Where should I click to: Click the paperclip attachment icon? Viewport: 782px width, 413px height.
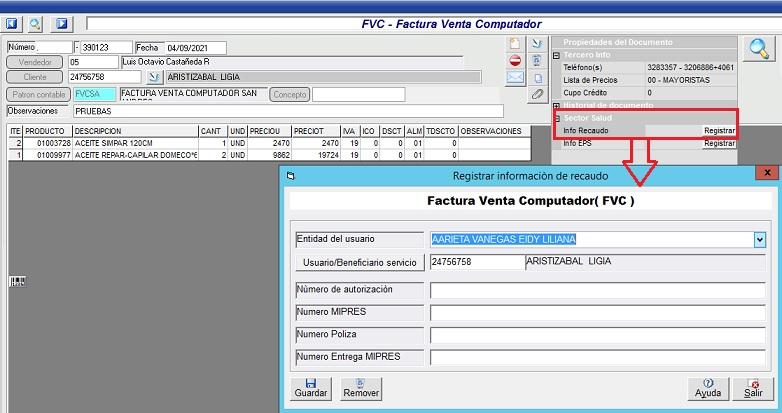click(x=537, y=94)
